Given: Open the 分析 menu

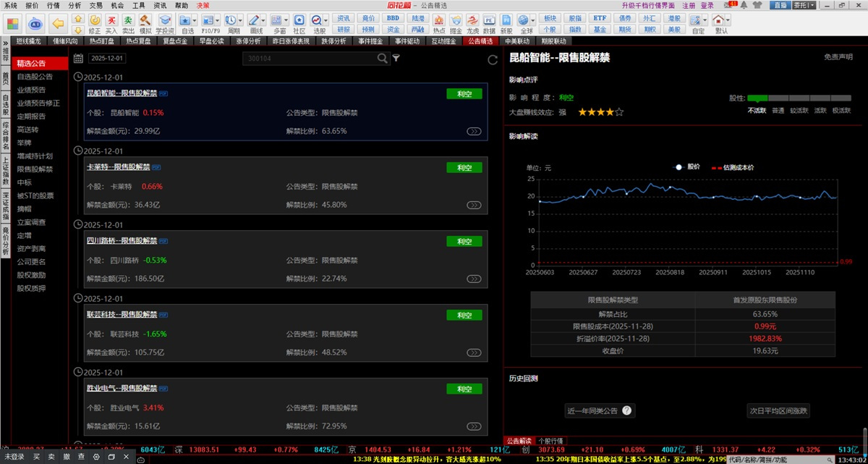Looking at the screenshot, I should coord(75,5).
